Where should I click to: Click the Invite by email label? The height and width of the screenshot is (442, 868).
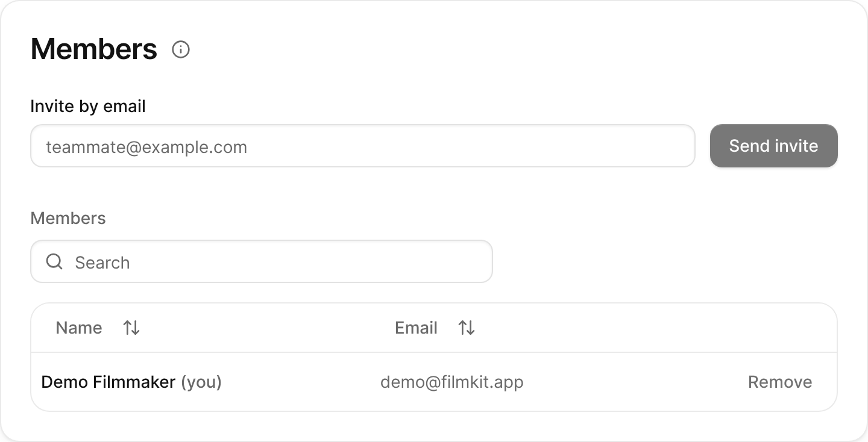tap(88, 107)
